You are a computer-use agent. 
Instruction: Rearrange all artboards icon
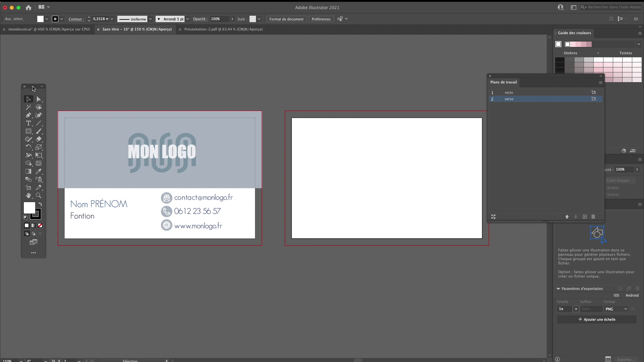(493, 217)
